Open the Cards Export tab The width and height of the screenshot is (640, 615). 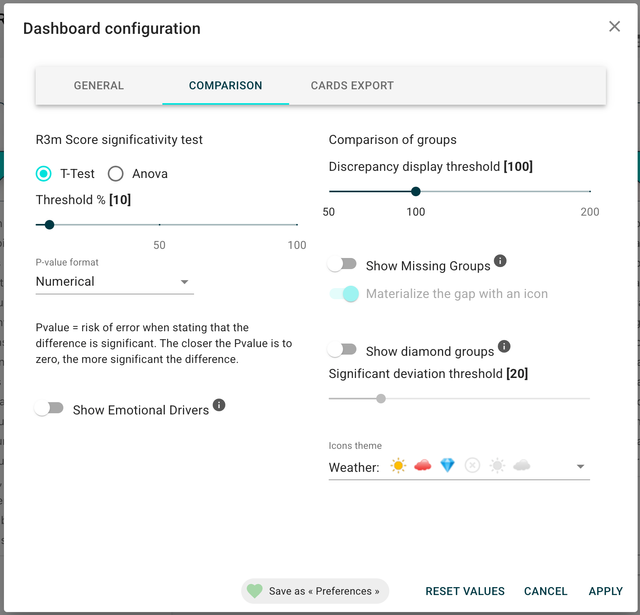(352, 86)
